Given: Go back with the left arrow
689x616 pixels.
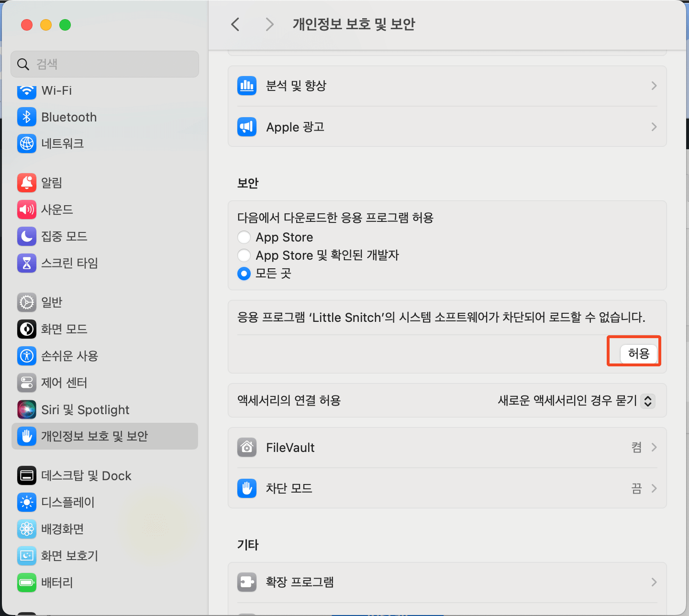Looking at the screenshot, I should 235,24.
